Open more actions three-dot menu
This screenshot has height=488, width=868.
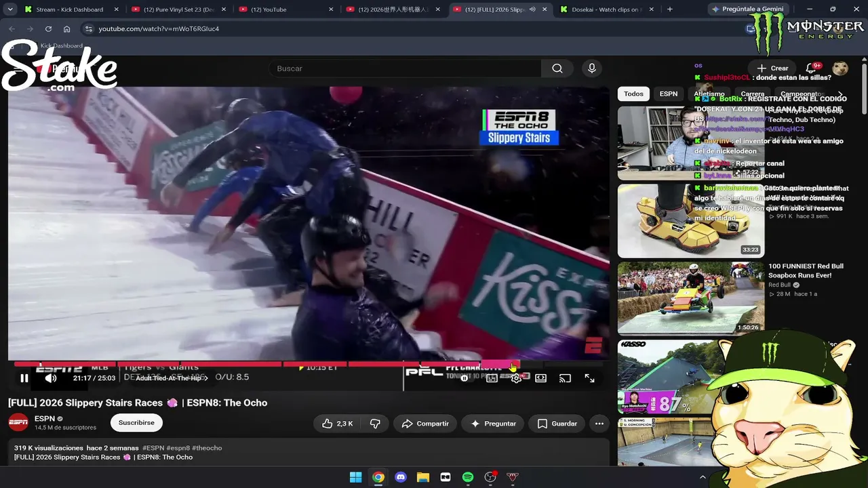pyautogui.click(x=599, y=424)
